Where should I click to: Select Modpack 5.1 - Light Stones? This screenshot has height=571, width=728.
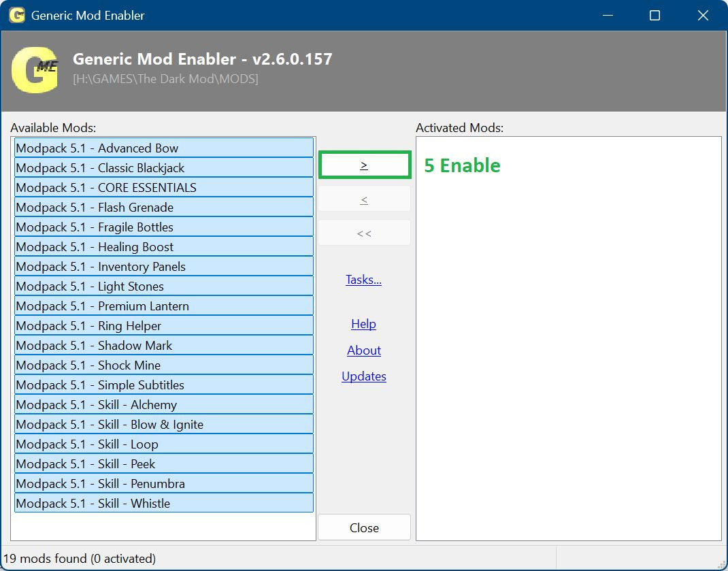click(164, 287)
